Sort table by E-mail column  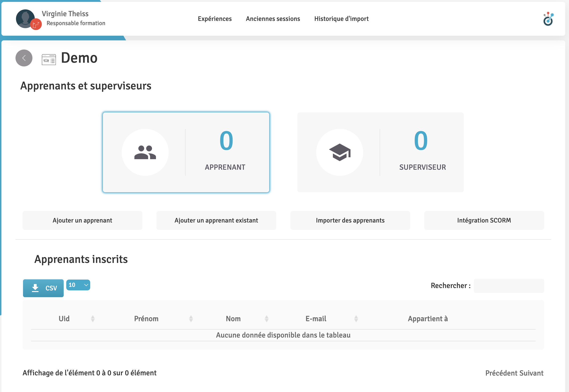pyautogui.click(x=316, y=319)
